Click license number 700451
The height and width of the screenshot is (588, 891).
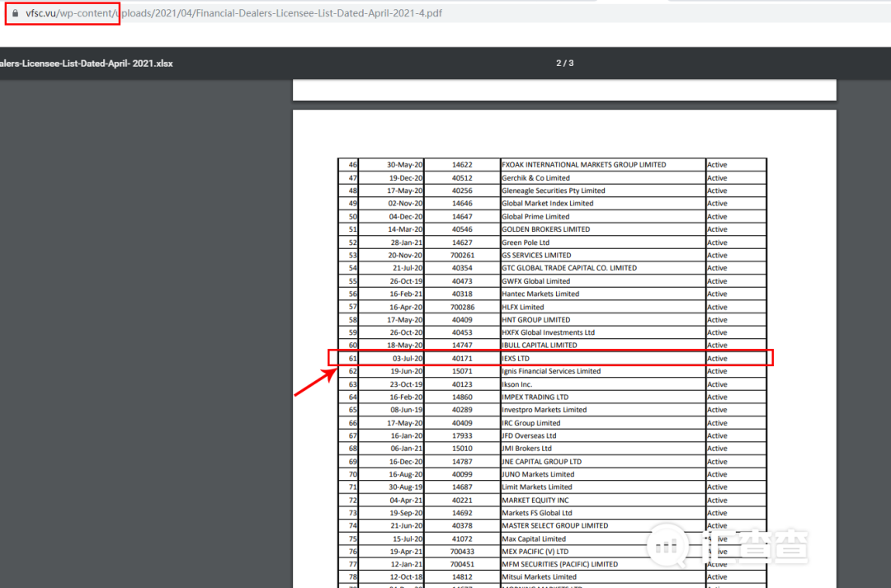tap(462, 565)
